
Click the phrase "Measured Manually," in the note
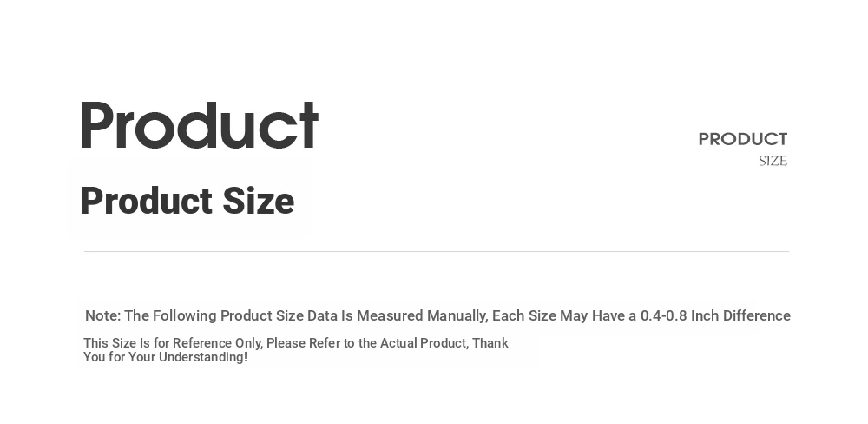(x=423, y=316)
